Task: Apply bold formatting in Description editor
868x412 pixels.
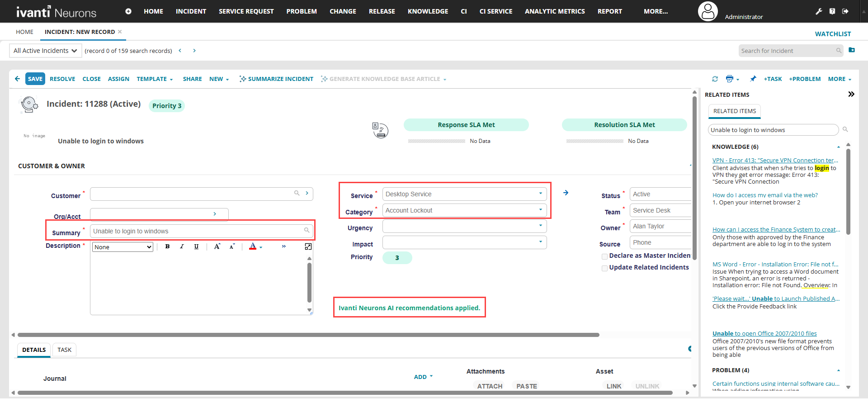Action: (167, 246)
